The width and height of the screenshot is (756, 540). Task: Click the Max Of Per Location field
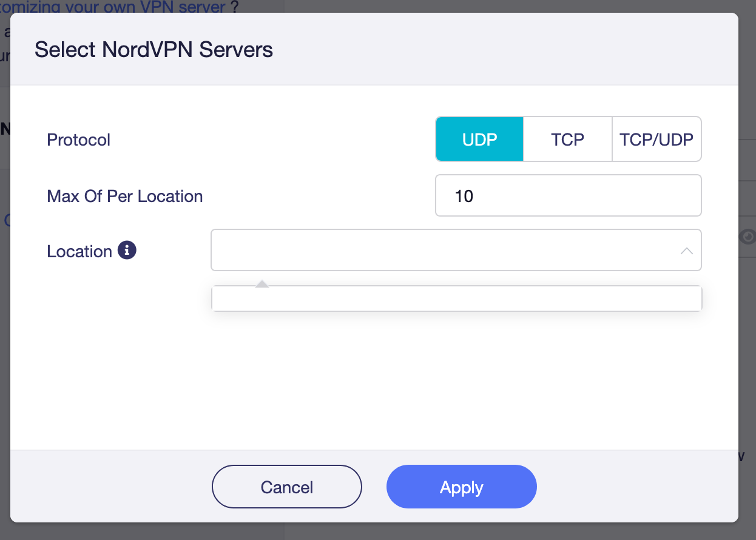pos(568,196)
